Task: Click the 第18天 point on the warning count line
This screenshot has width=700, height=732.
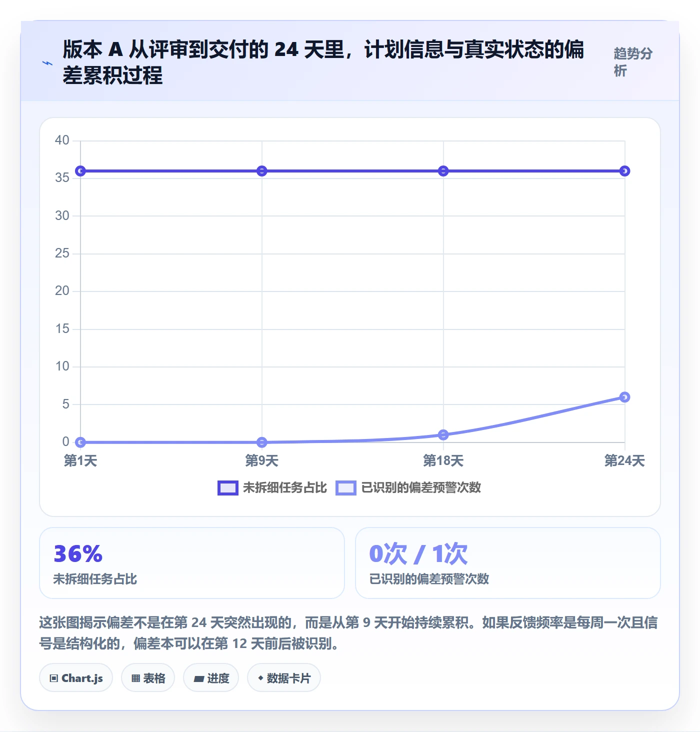Action: [x=443, y=434]
